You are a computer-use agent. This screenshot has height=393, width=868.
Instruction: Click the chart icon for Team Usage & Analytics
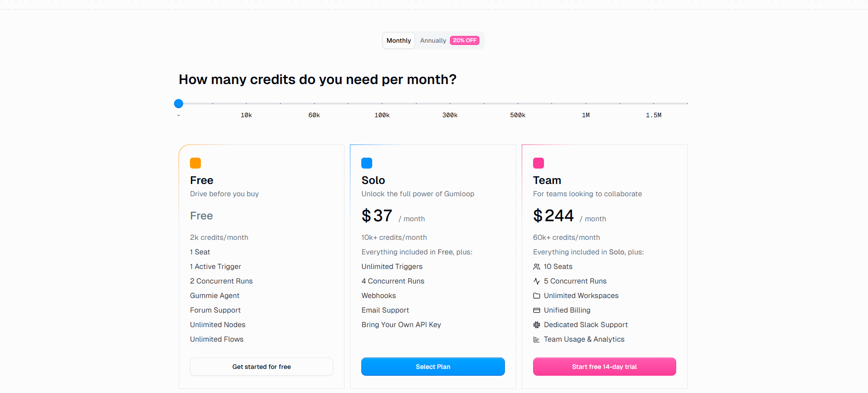pos(537,339)
